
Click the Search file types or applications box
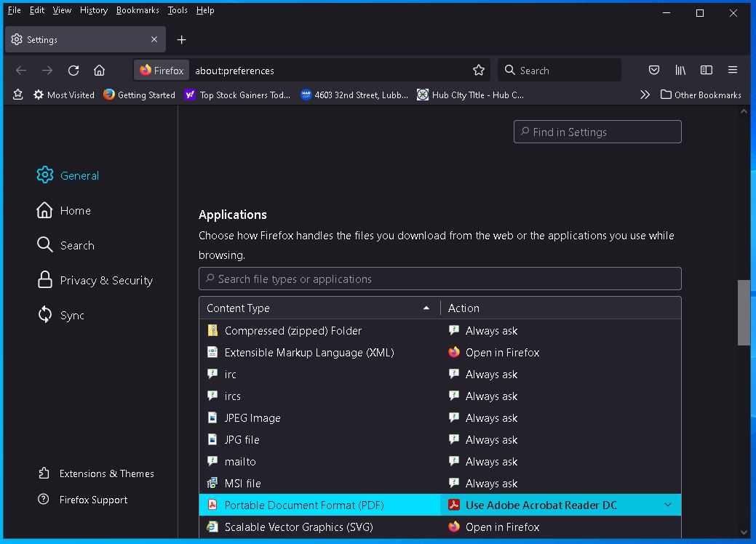point(439,279)
